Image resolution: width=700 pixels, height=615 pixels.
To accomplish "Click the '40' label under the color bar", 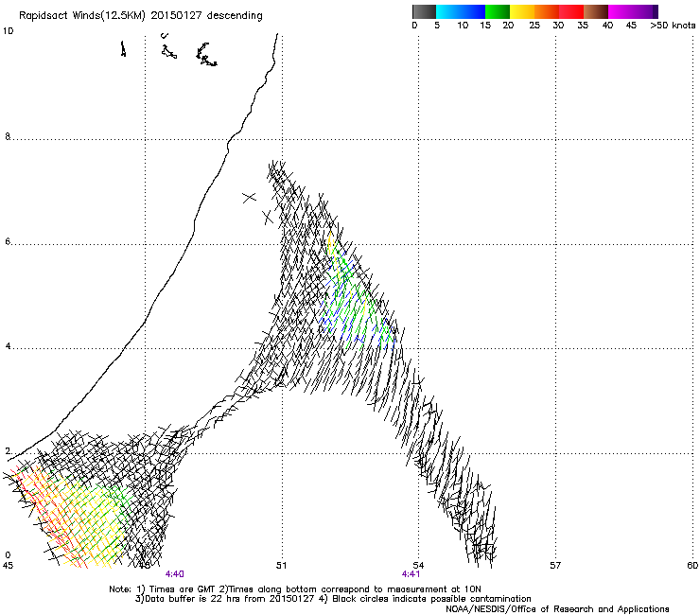I will click(x=607, y=26).
